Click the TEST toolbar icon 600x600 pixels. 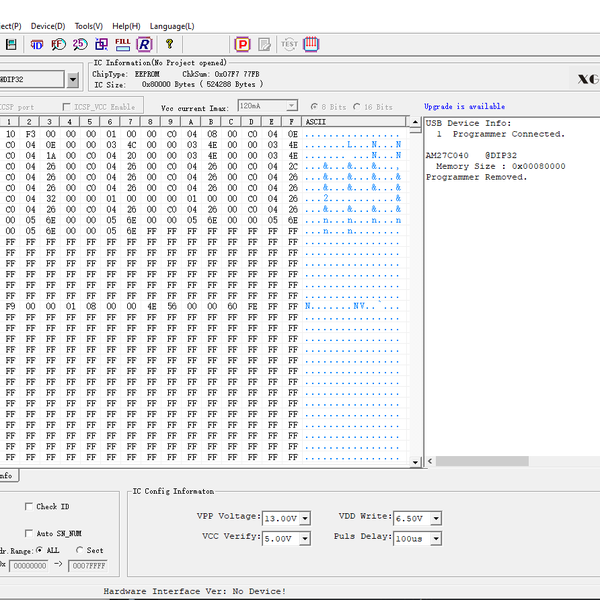click(x=289, y=44)
